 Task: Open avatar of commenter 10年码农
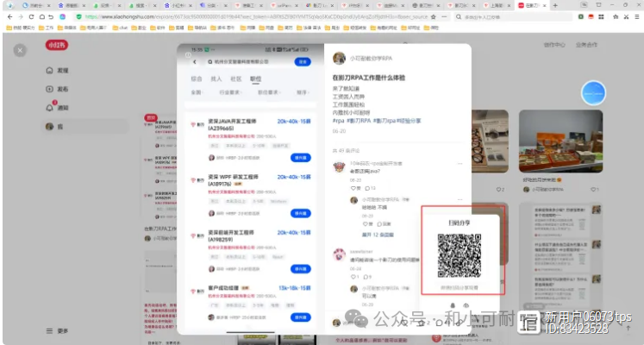coord(339,166)
